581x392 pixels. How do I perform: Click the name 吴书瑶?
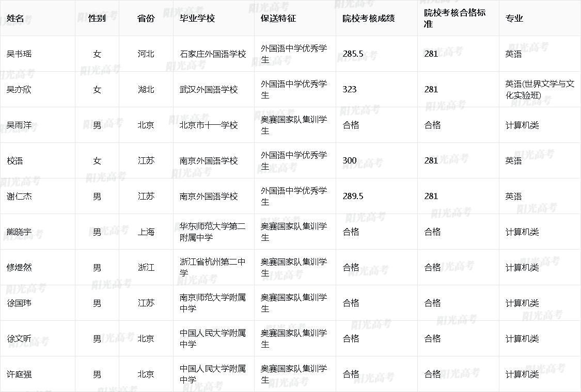pos(19,54)
